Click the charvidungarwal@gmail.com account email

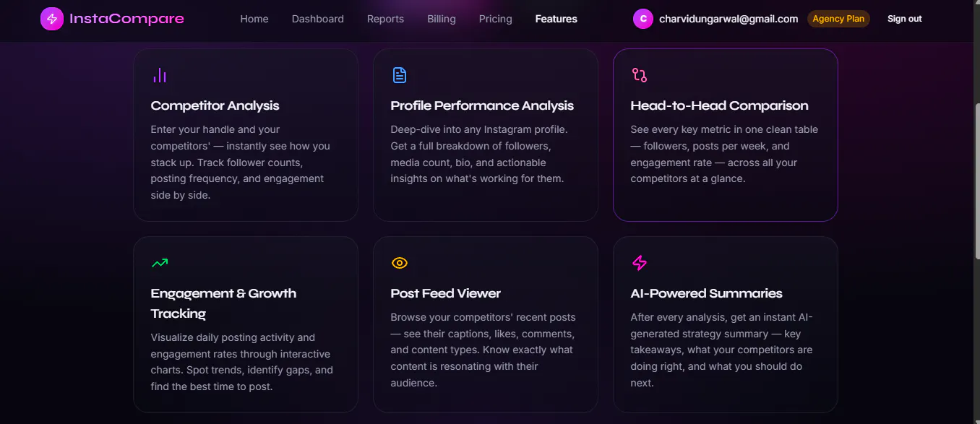tap(728, 19)
